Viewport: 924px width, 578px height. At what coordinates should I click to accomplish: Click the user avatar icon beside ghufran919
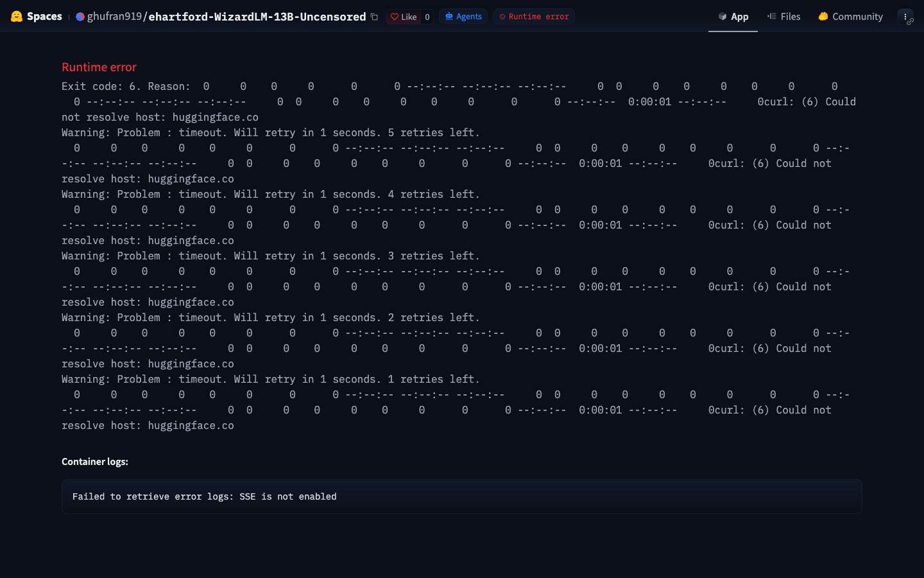80,17
